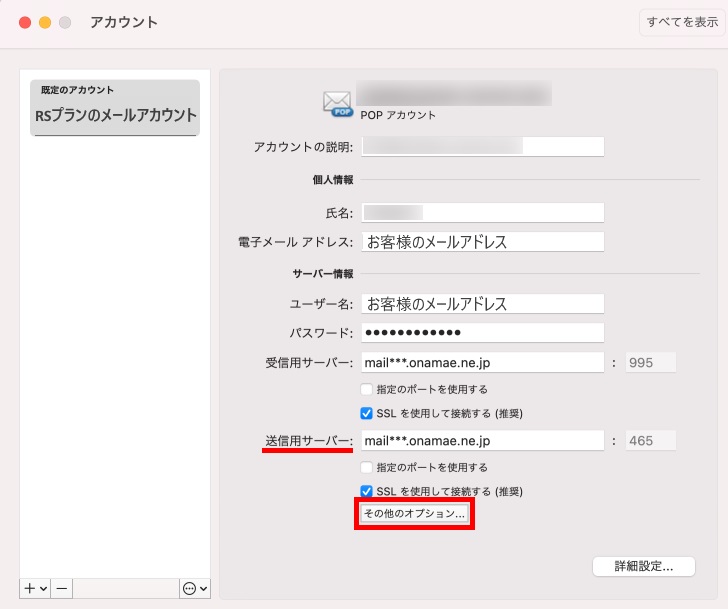Click the outgoing port field 465
Viewport: 728px width, 609px height.
click(x=650, y=440)
